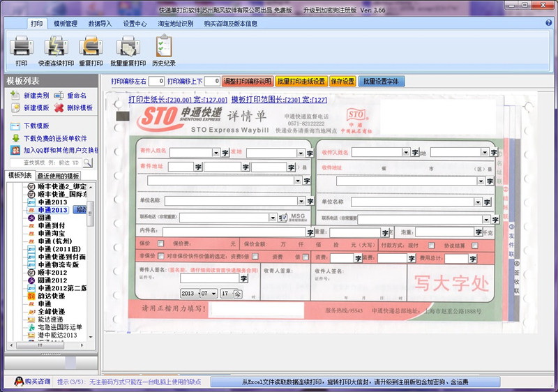Click 新建类别 new category icon
The width and height of the screenshot is (558, 392).
tap(15, 95)
